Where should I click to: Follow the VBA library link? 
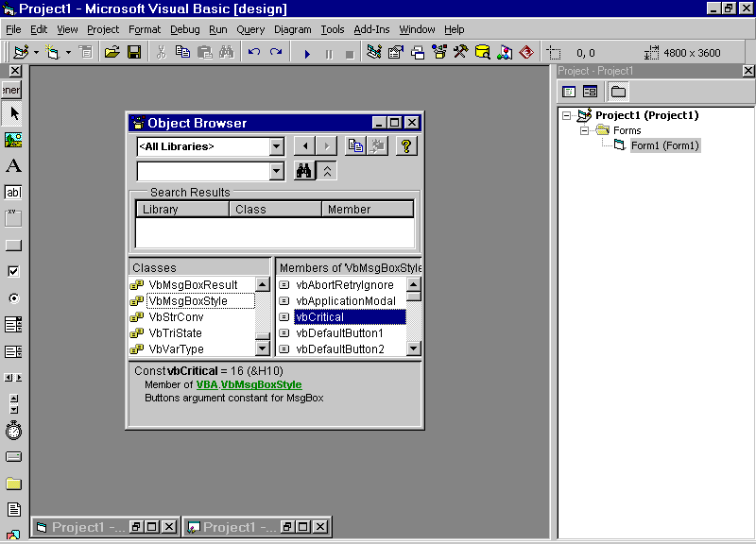207,384
